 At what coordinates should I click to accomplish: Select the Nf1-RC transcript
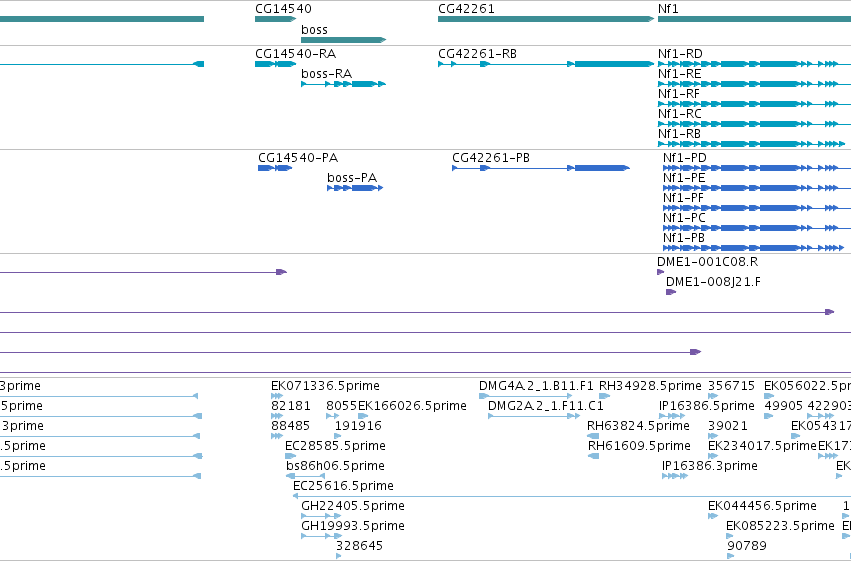[754, 124]
